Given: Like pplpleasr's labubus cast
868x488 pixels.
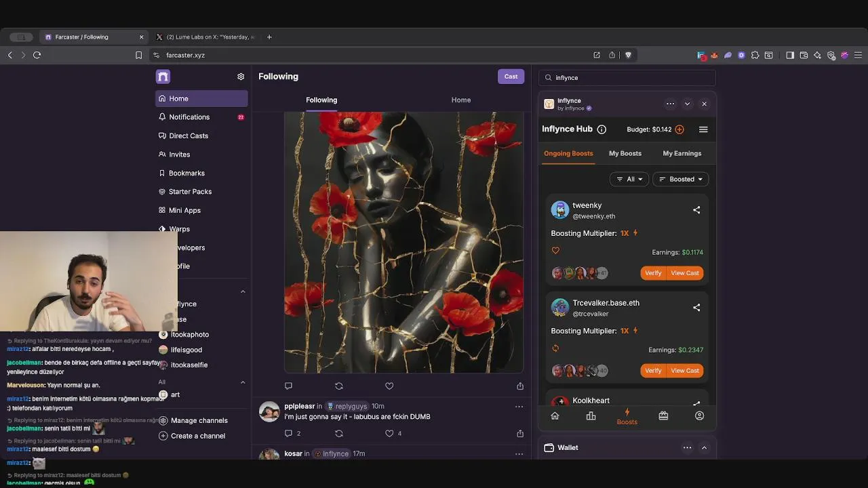Looking at the screenshot, I should tap(389, 434).
